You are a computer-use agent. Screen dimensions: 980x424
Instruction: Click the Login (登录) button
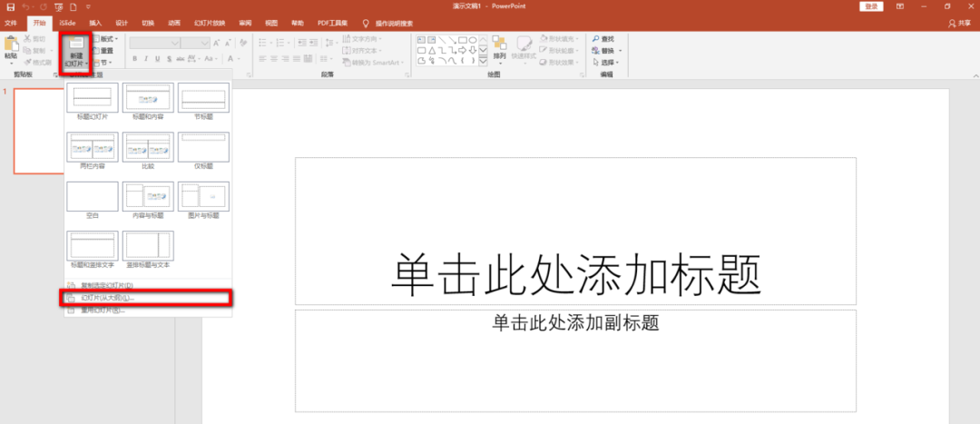click(872, 6)
